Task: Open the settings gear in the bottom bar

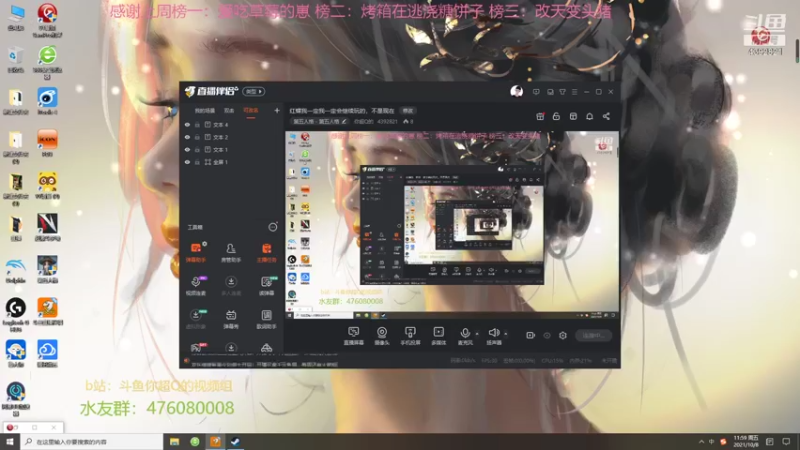Action: (563, 335)
